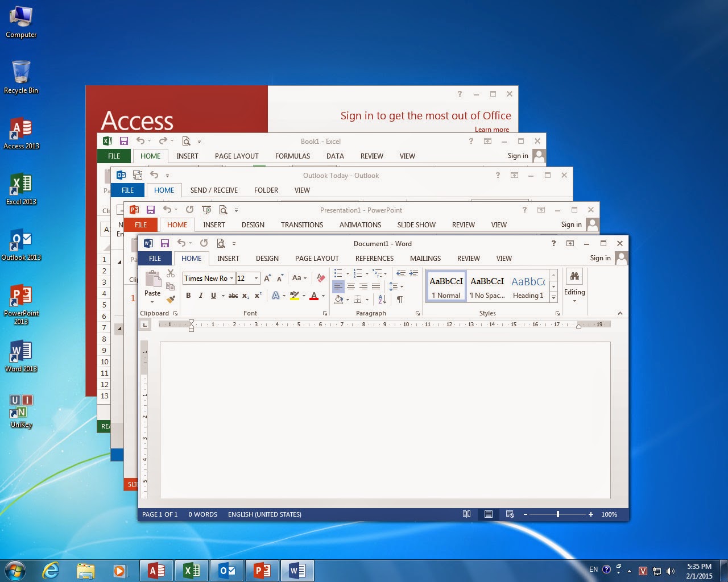Image resolution: width=728 pixels, height=582 pixels.
Task: Click the Editing binoculars icon
Action: (574, 277)
